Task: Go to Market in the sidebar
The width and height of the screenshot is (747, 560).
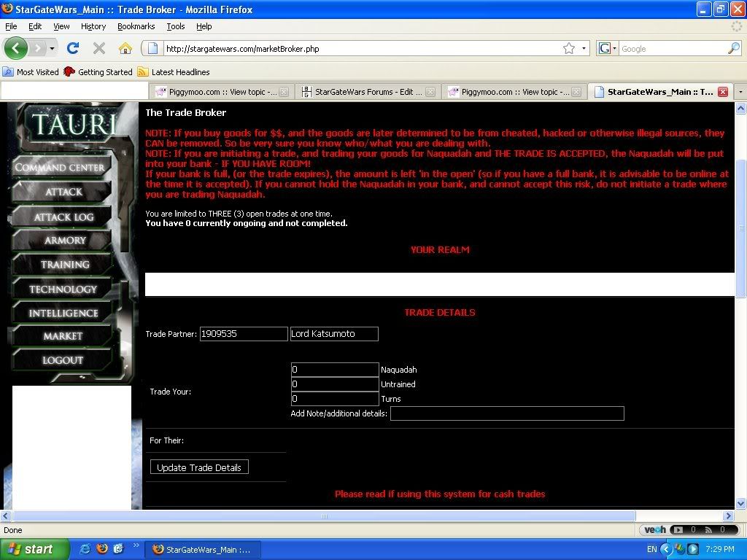Action: [63, 335]
